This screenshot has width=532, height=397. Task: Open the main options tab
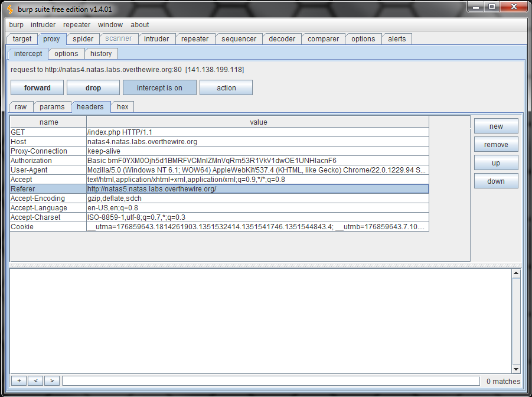(363, 39)
